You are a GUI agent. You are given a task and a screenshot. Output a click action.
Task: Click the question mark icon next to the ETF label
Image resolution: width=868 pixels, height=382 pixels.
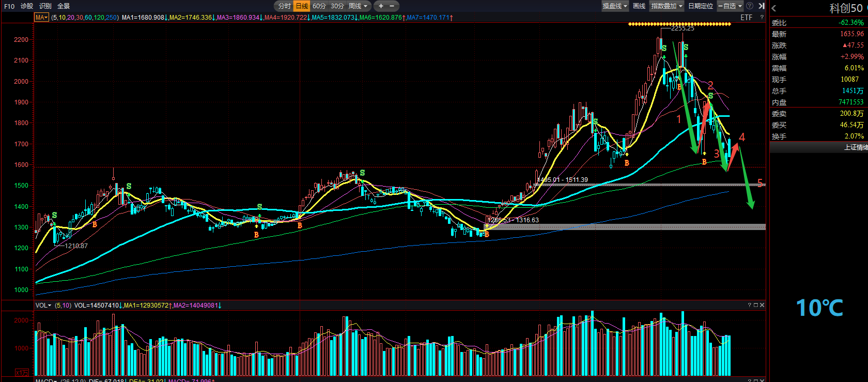(762, 18)
